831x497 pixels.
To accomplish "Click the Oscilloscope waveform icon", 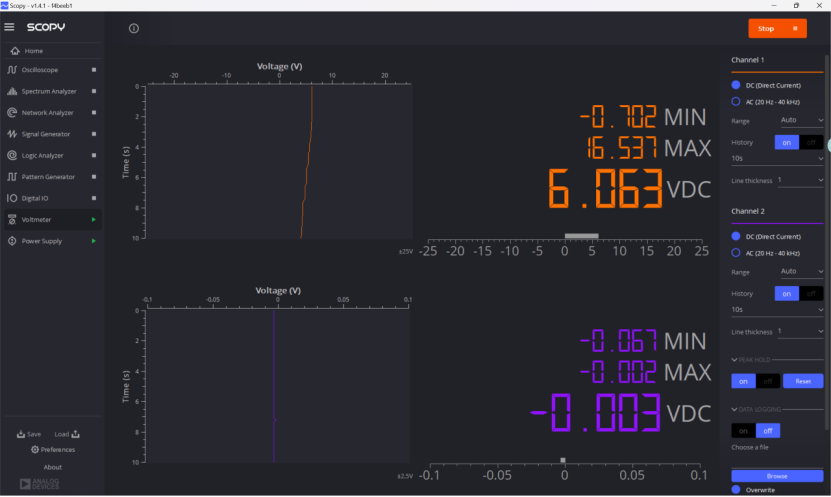I will click(x=12, y=70).
